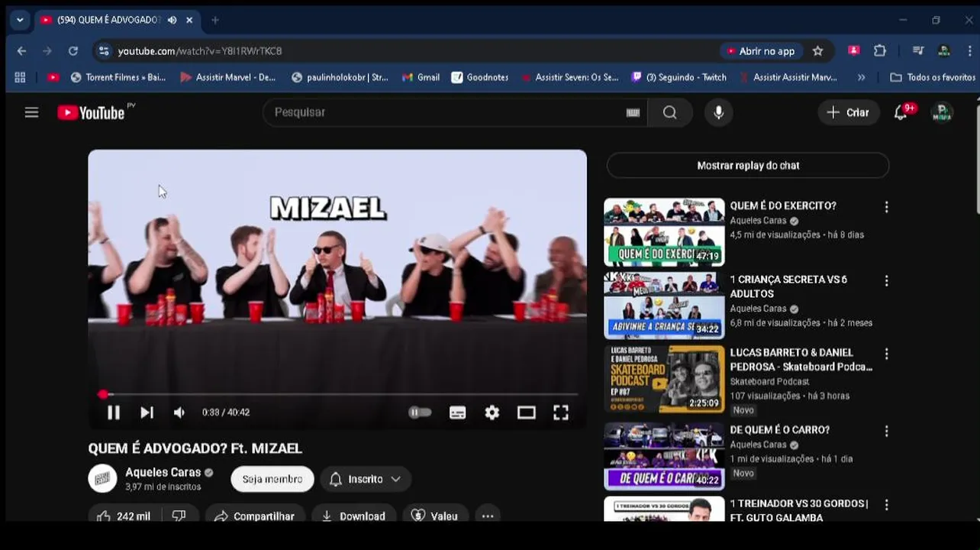Open Seguindo - Twitch bookmark
Viewport: 980px width, 550px height.
[679, 77]
